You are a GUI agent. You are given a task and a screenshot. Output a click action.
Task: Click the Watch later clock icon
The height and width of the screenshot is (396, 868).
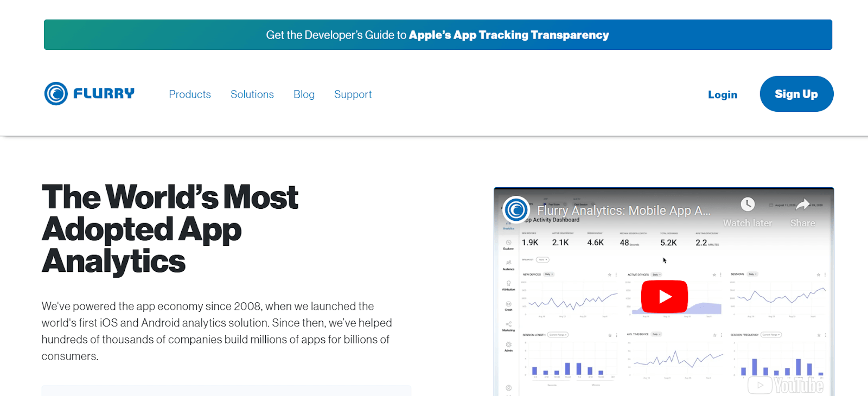point(748,205)
